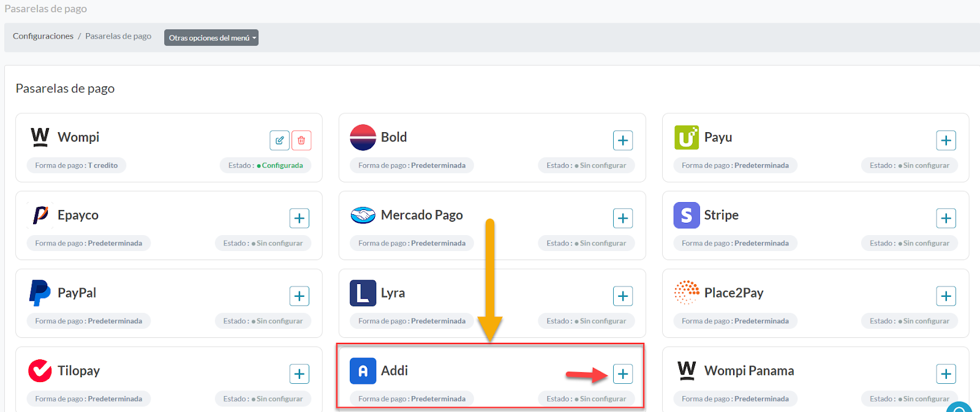
Task: Add the Stripe payment gateway
Action: (x=946, y=218)
